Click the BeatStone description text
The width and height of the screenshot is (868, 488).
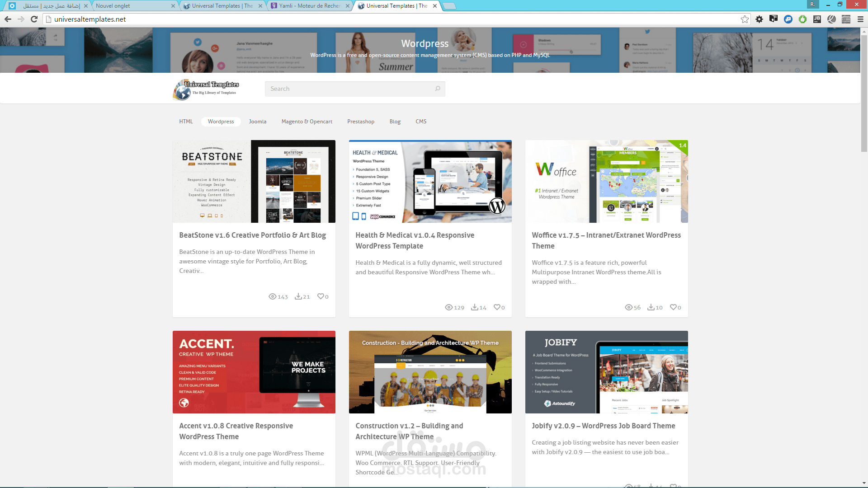[247, 261]
